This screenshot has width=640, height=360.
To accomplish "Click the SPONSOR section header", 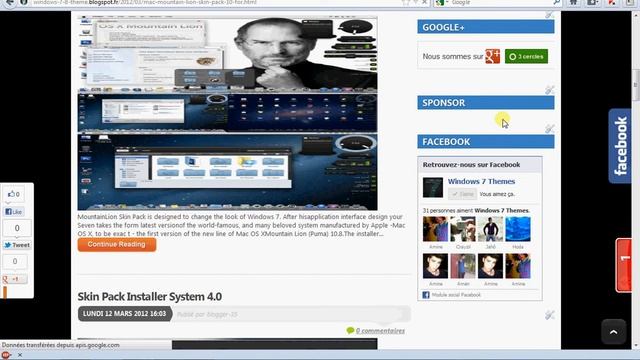I will point(486,102).
